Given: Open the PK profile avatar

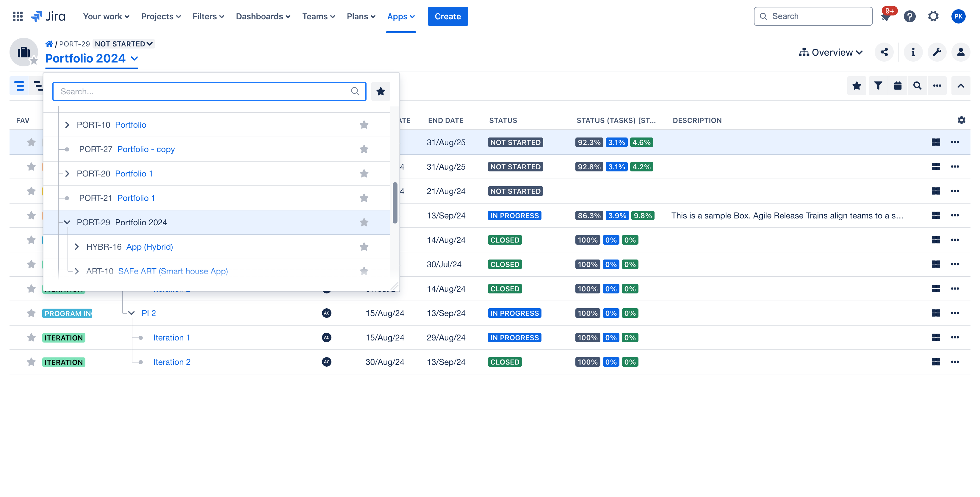Looking at the screenshot, I should (x=958, y=16).
